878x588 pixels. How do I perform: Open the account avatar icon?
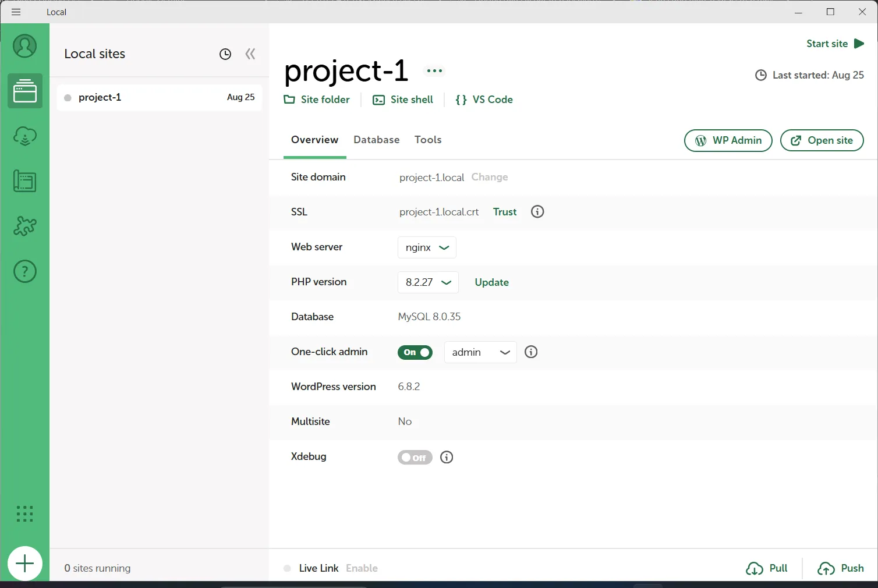pos(24,47)
